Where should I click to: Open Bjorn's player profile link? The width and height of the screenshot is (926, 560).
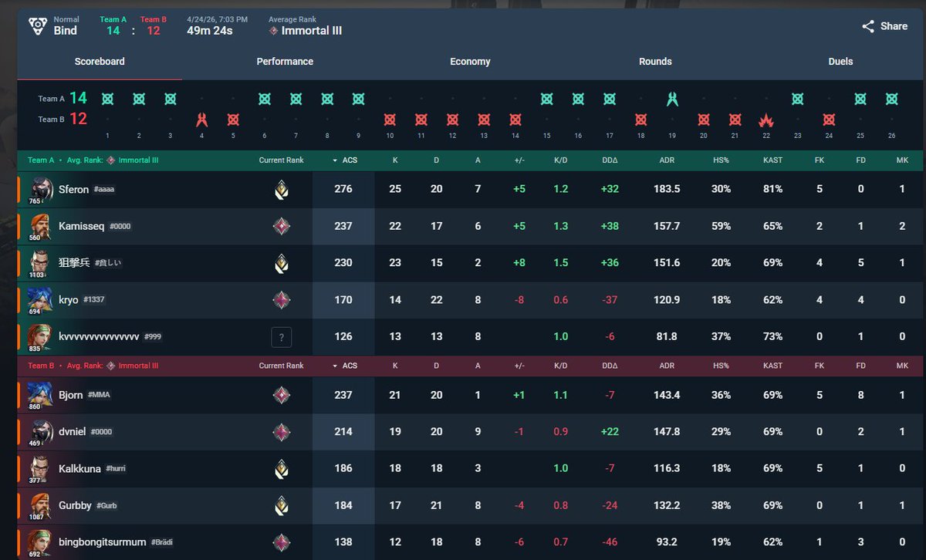[71, 395]
